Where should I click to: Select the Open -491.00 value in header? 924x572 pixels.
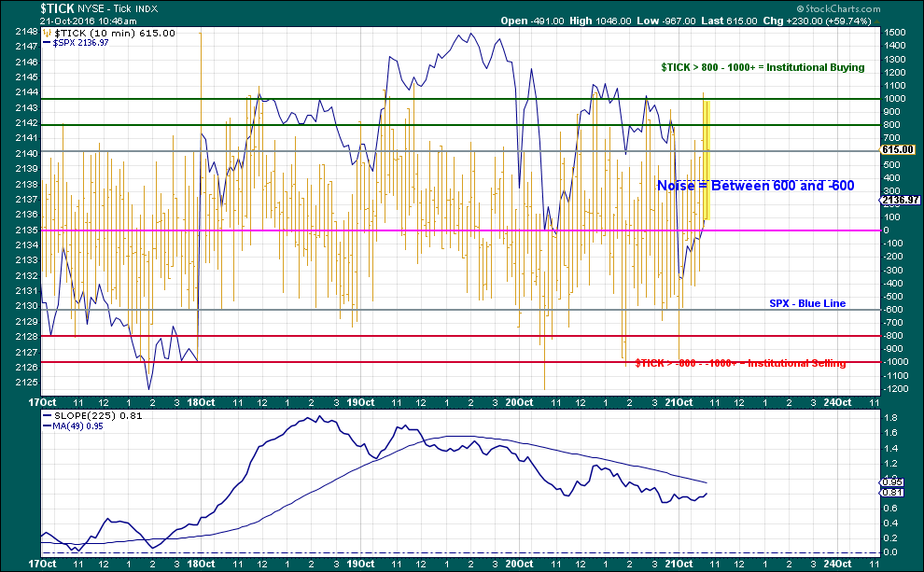click(x=533, y=21)
